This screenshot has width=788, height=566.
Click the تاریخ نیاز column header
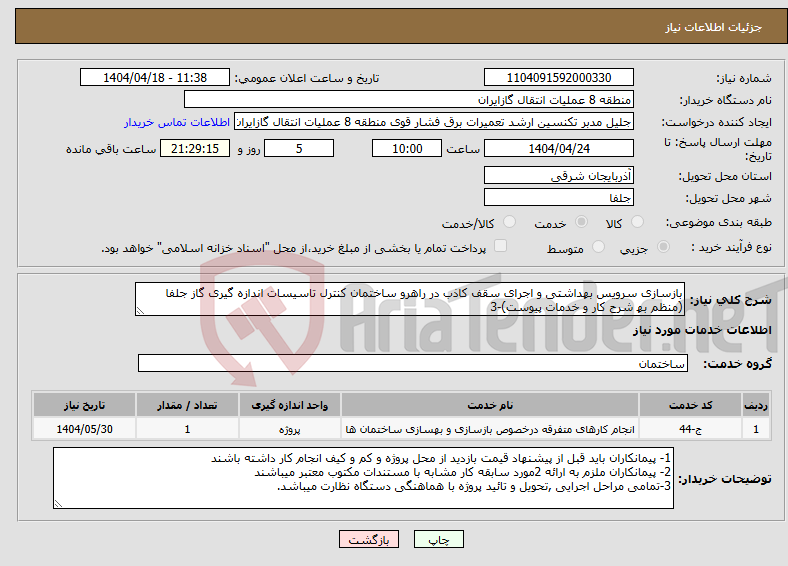tap(84, 405)
